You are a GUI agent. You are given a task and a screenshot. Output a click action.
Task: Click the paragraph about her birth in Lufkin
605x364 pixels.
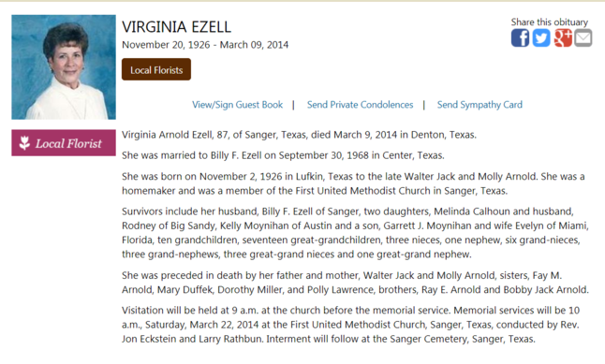[x=353, y=183]
